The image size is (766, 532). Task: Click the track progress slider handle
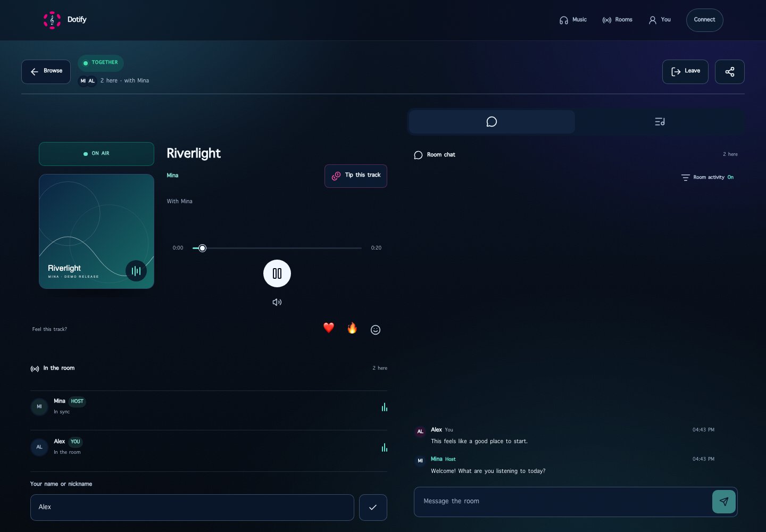pyautogui.click(x=202, y=248)
